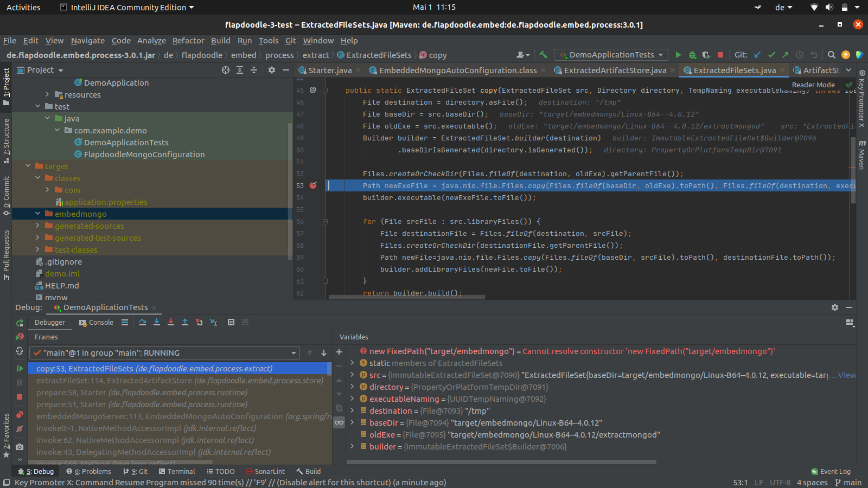This screenshot has width=868, height=488.
Task: Resume program in the debug sidebar
Action: (20, 368)
